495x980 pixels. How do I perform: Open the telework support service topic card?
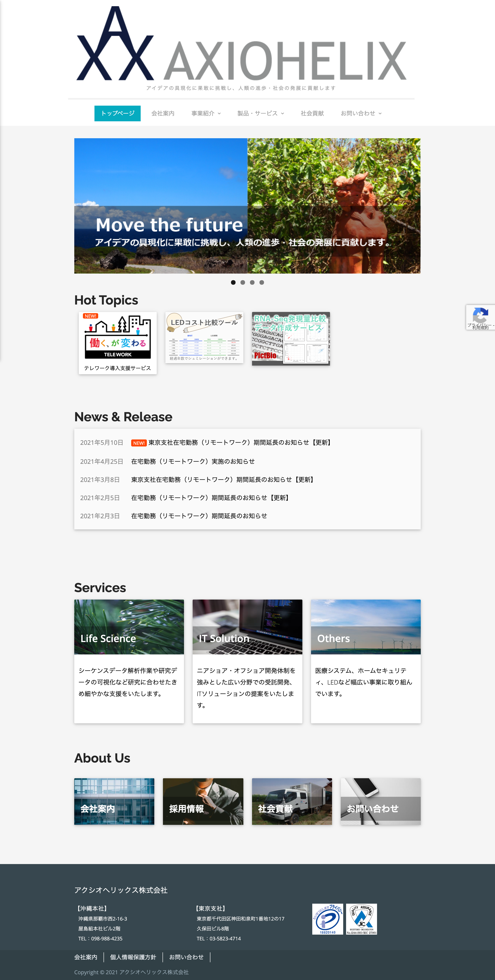pyautogui.click(x=118, y=342)
